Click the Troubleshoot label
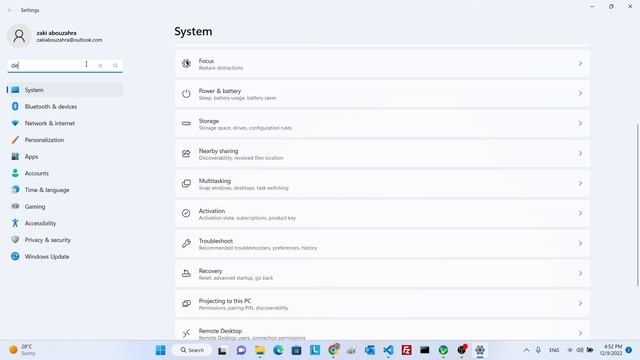 pyautogui.click(x=216, y=241)
